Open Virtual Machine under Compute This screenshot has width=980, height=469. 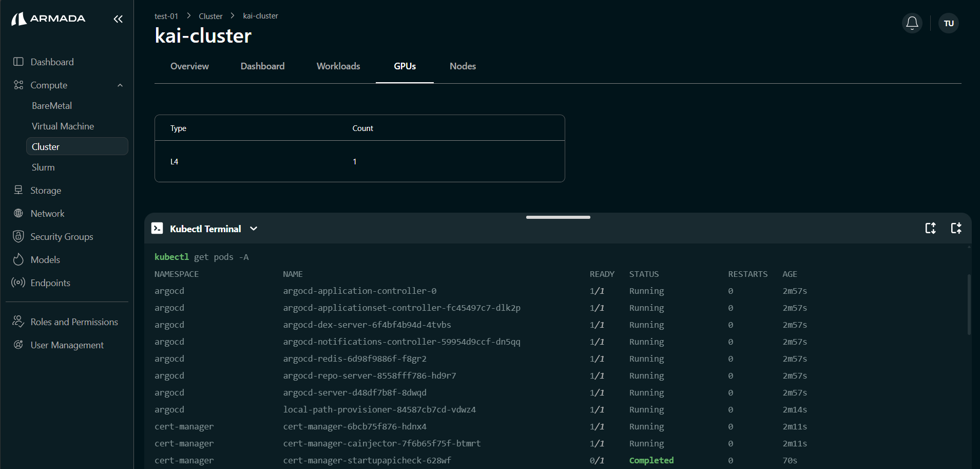[x=63, y=126]
